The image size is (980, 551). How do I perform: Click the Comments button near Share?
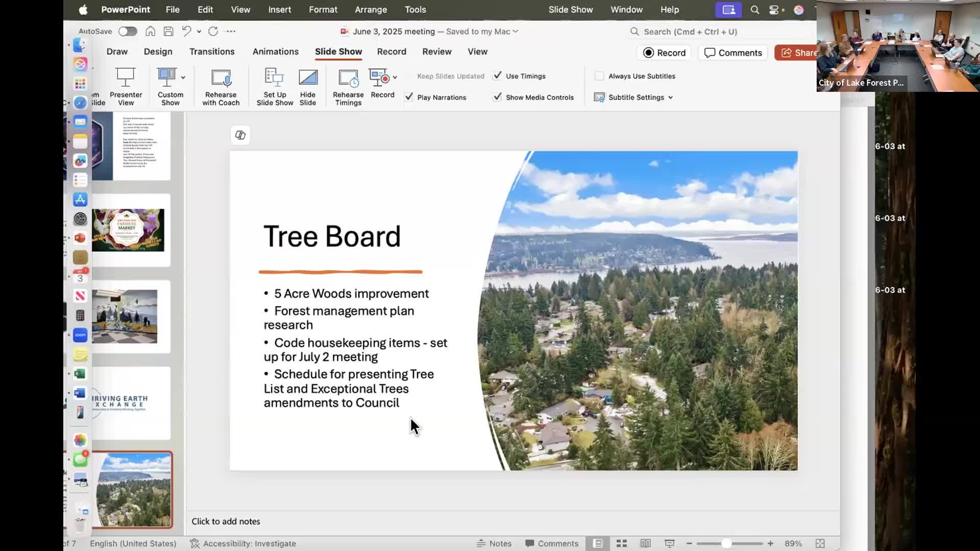click(732, 53)
